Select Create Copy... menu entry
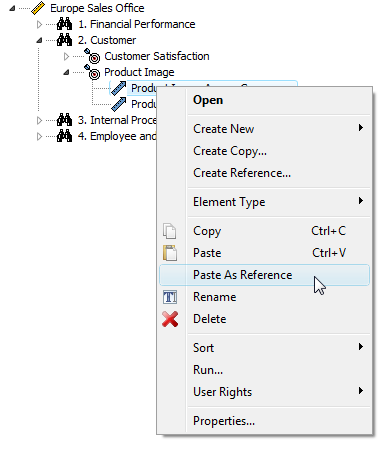This screenshot has width=392, height=454. tap(264, 151)
